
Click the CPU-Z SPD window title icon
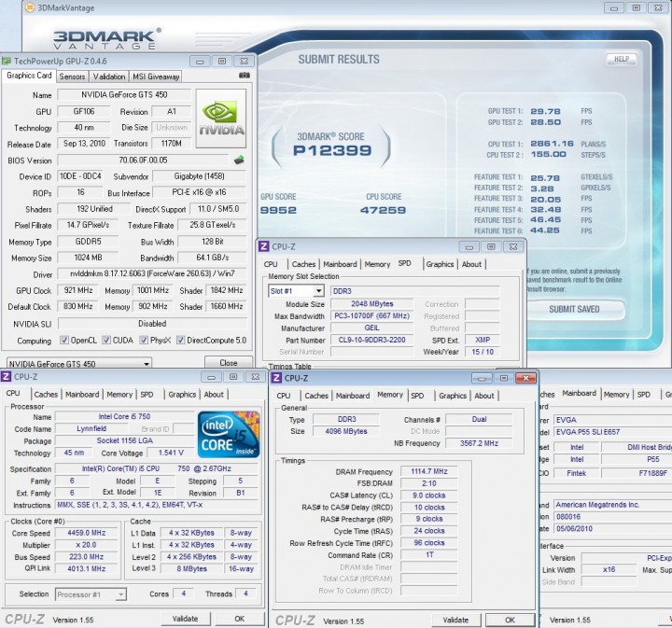264,246
